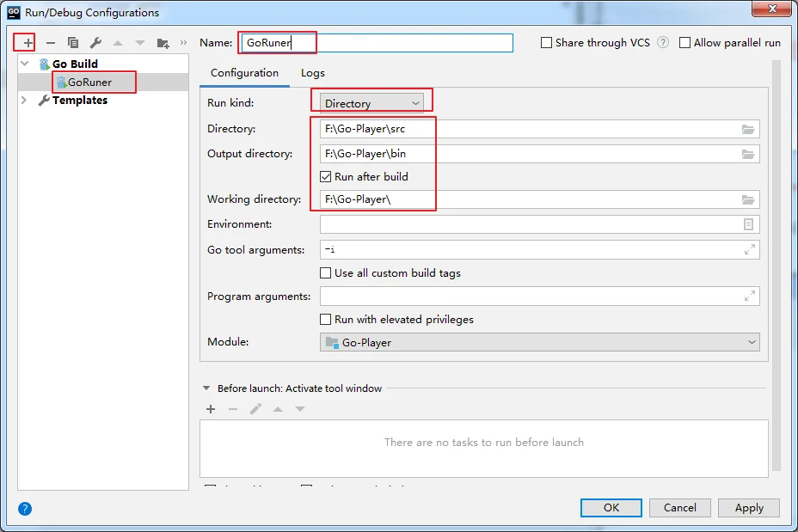Image resolution: width=798 pixels, height=532 pixels.
Task: Open help with the blue question mark
Action: (x=25, y=509)
